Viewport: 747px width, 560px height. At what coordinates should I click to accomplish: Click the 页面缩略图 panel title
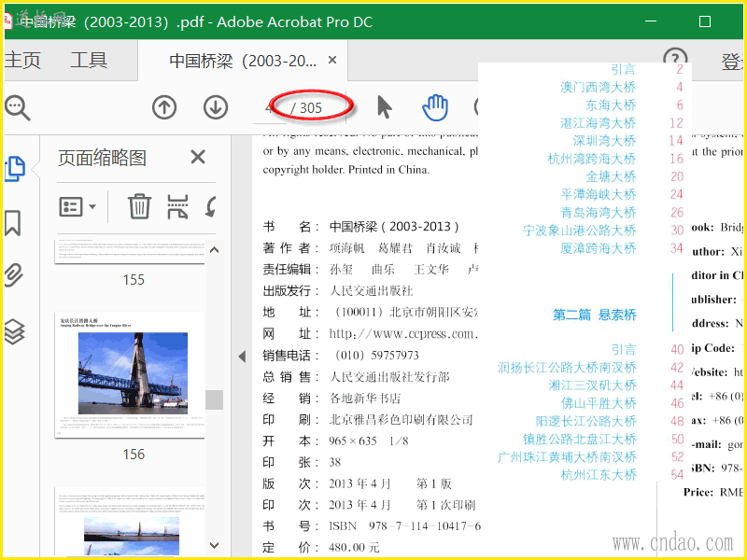click(102, 158)
